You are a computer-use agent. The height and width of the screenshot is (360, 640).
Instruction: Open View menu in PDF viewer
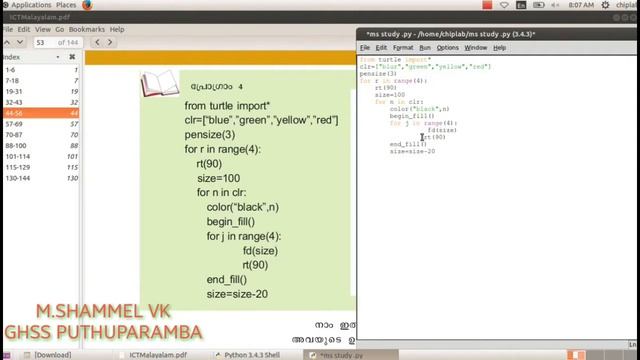[x=42, y=29]
